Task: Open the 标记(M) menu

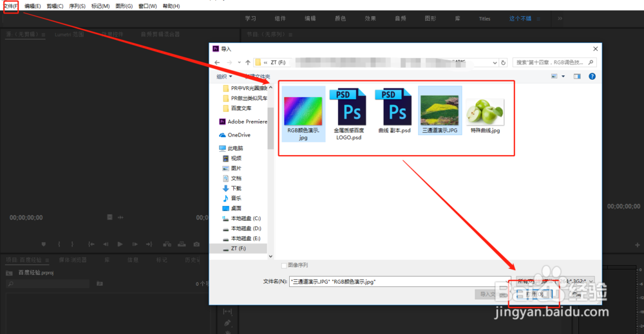Action: coord(100,6)
